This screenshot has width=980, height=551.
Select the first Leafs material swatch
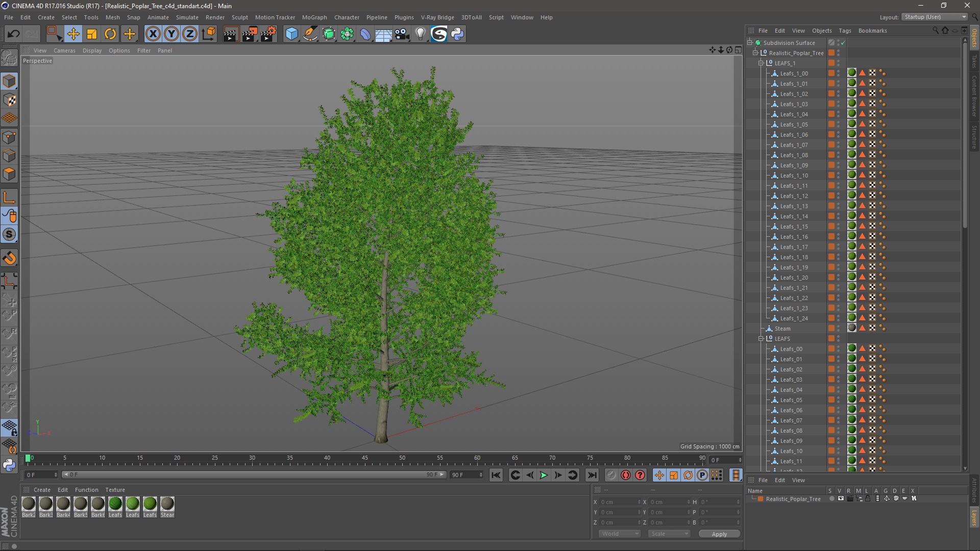[x=115, y=507]
